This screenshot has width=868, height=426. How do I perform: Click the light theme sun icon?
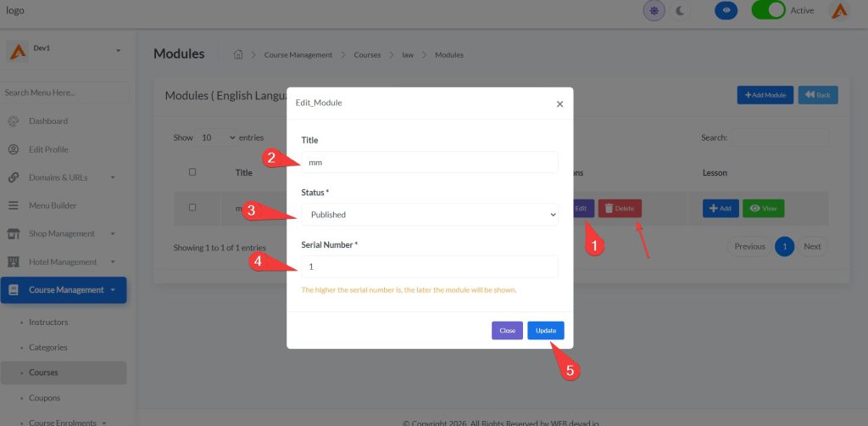click(654, 11)
